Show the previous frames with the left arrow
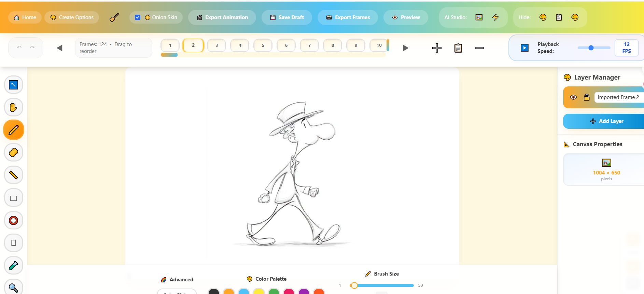 pyautogui.click(x=59, y=48)
